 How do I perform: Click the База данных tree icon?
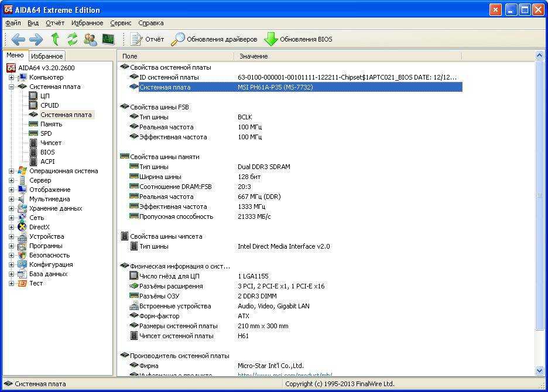click(x=22, y=274)
